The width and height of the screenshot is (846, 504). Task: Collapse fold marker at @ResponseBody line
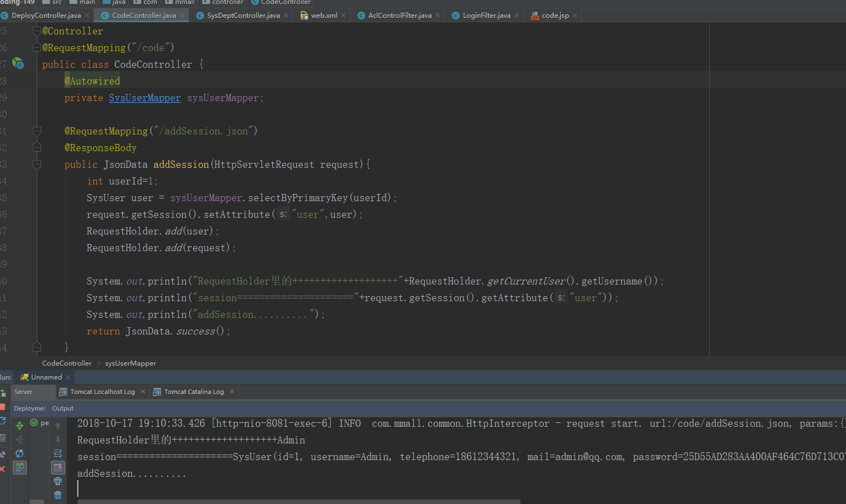pyautogui.click(x=37, y=147)
